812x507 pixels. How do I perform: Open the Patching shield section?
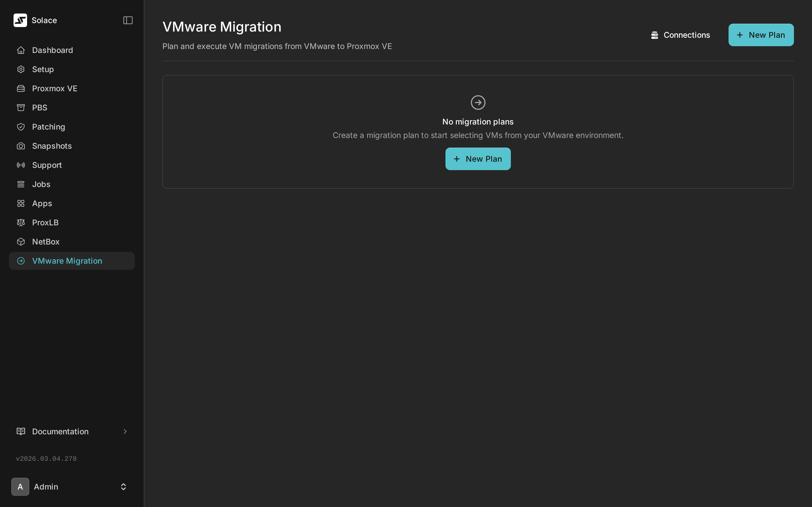point(49,126)
